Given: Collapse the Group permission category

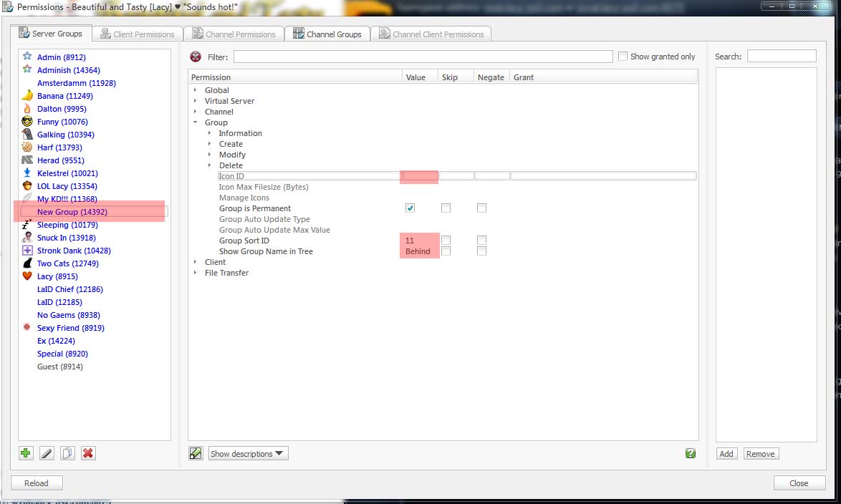Looking at the screenshot, I should pyautogui.click(x=196, y=122).
